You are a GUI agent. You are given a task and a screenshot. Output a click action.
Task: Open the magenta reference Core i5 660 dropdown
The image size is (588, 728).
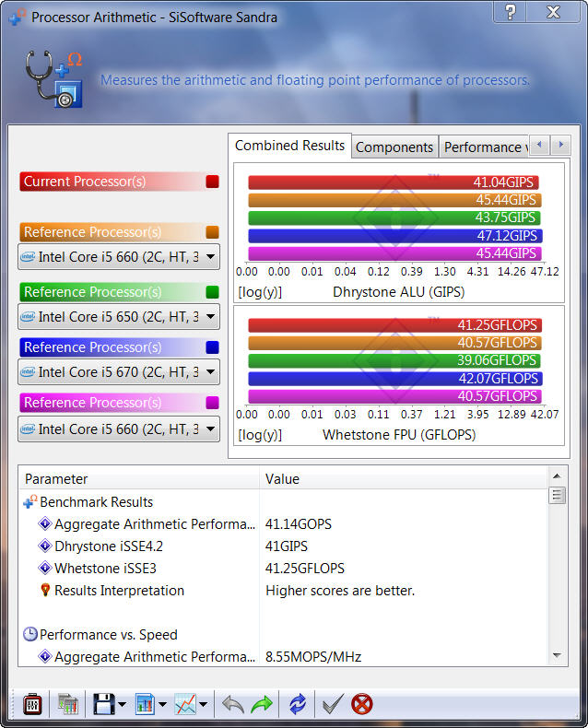(119, 429)
